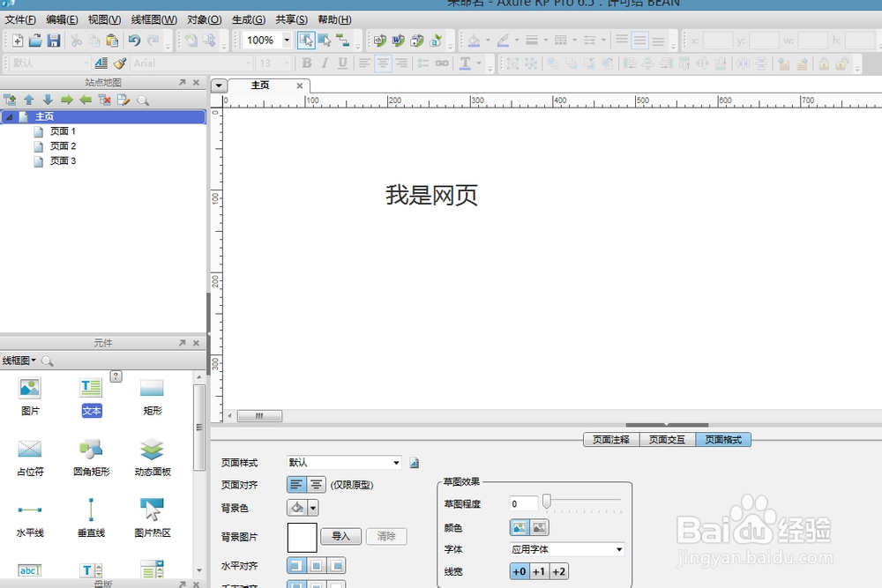This screenshot has width=882, height=588.
Task: Select the Text (文本) widget
Action: (x=91, y=397)
